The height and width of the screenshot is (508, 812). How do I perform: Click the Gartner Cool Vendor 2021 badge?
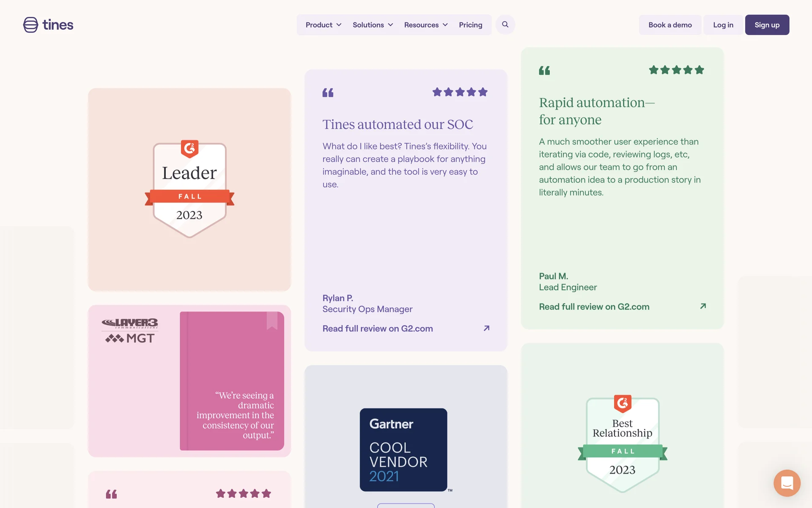pyautogui.click(x=403, y=450)
